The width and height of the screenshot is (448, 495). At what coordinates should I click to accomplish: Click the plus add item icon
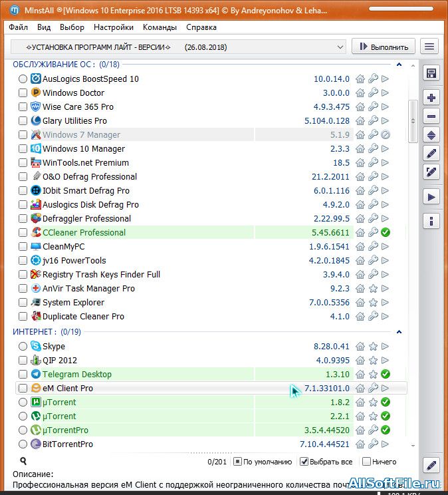(x=431, y=98)
